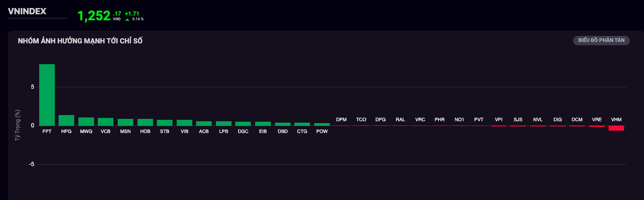644x200 pixels.
Task: Select the VRE ticker label
Action: pyautogui.click(x=597, y=120)
